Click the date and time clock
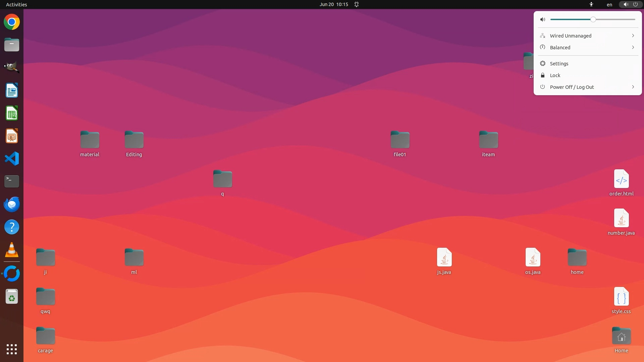 (334, 4)
